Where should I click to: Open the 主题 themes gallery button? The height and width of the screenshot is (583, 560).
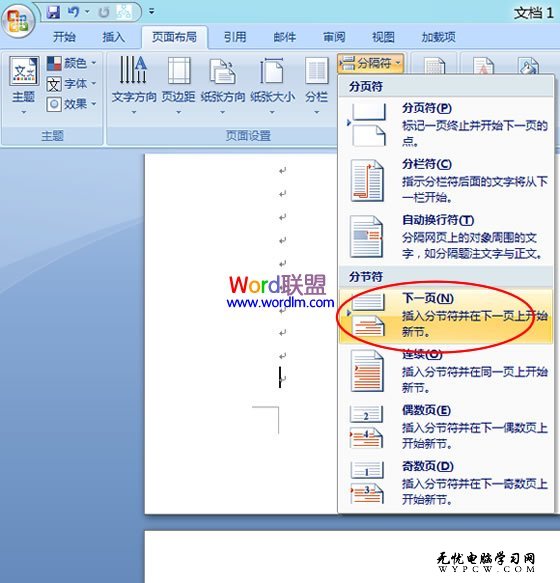[x=23, y=85]
